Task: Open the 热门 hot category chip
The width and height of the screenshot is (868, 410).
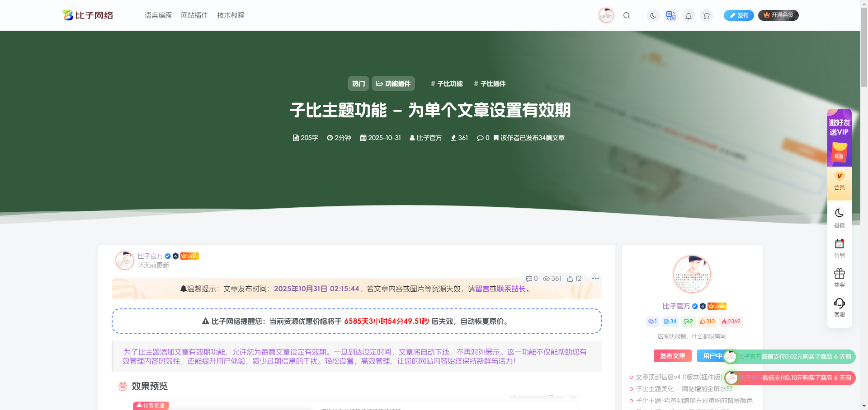Action: click(358, 84)
